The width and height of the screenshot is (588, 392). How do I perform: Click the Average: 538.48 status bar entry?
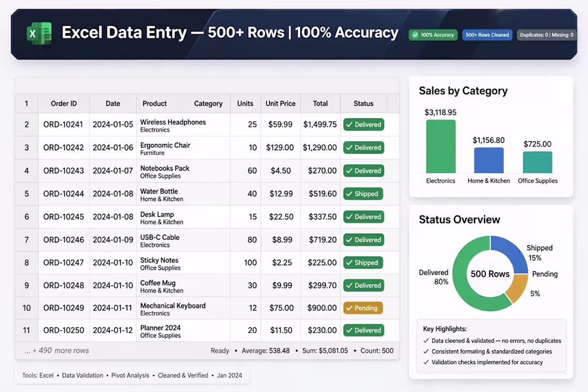coord(266,351)
